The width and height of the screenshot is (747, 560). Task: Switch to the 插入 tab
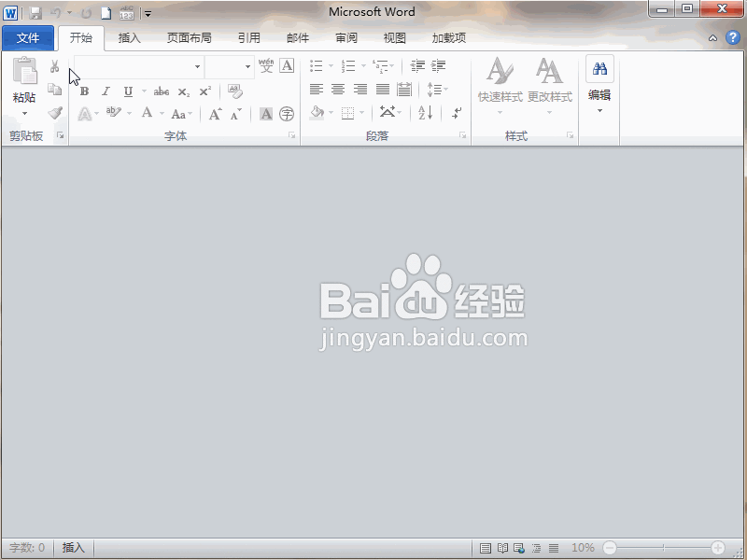tap(129, 38)
